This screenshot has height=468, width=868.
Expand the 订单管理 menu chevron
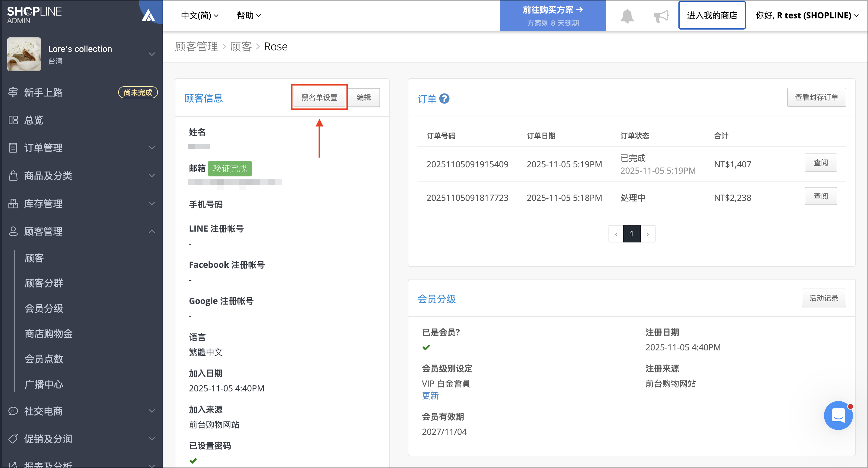pyautogui.click(x=152, y=148)
